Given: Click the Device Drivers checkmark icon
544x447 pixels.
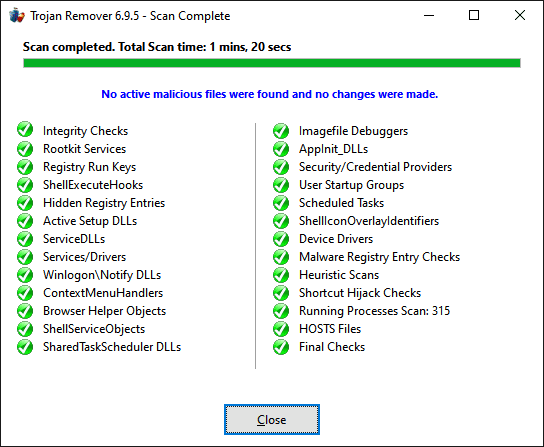Looking at the screenshot, I should point(281,239).
